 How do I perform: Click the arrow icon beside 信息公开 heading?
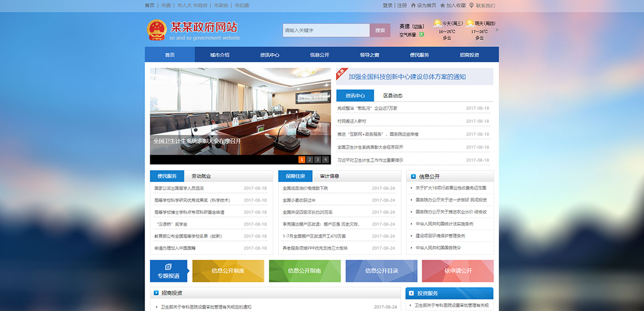click(x=413, y=177)
